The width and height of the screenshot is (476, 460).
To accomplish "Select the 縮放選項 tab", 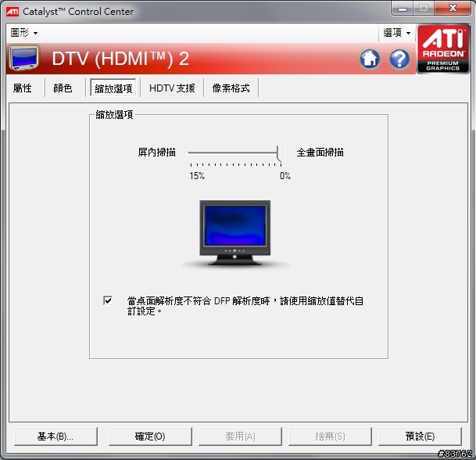I will coord(113,88).
